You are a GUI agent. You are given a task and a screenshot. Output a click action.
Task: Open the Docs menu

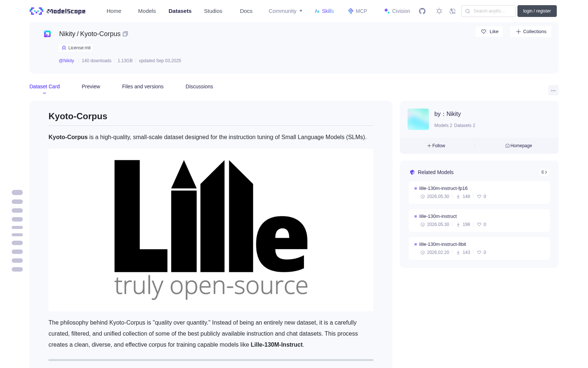[246, 11]
